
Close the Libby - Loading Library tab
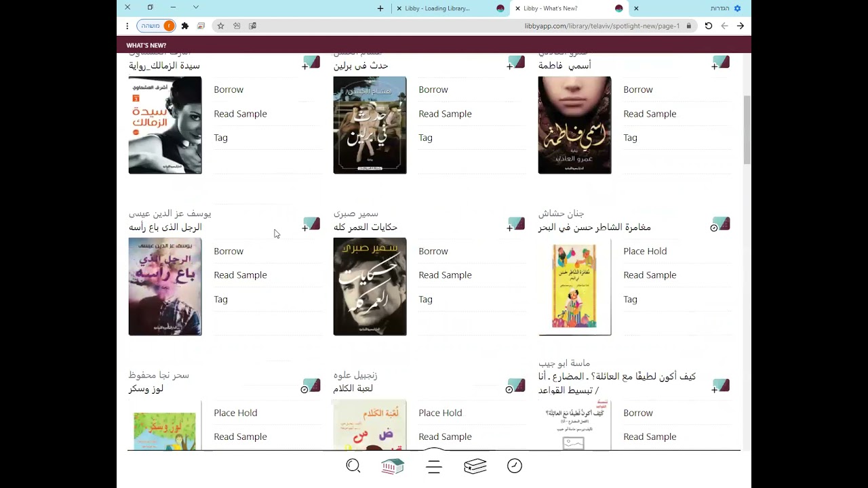[x=399, y=8]
